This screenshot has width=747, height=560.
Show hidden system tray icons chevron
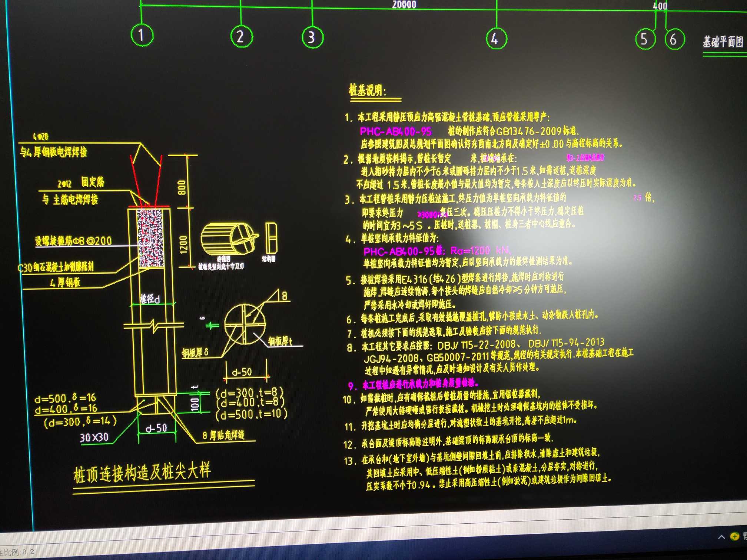pyautogui.click(x=721, y=537)
